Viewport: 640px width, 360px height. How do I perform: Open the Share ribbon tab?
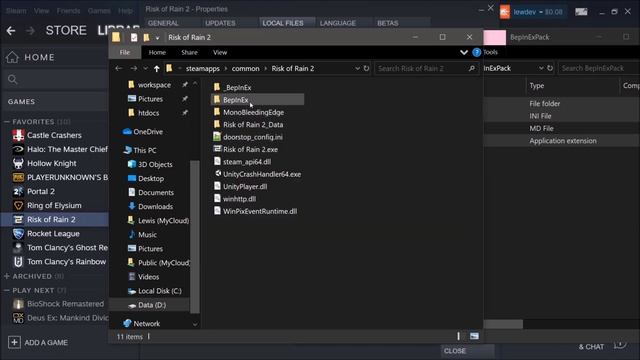click(189, 52)
